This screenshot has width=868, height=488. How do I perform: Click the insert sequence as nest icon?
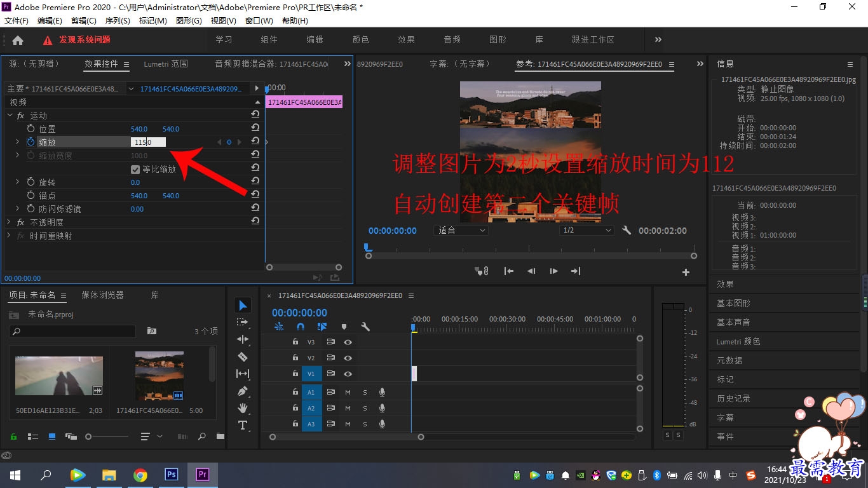[x=279, y=327]
